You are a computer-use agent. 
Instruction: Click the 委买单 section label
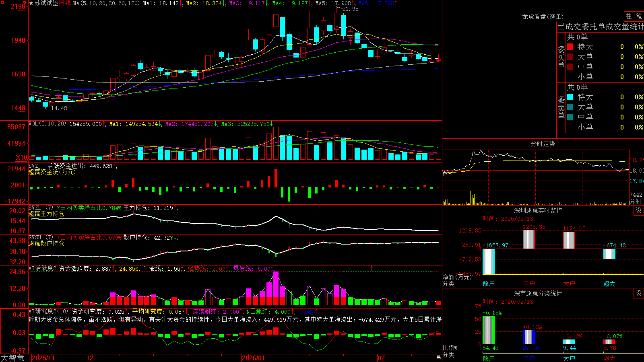tap(561, 58)
